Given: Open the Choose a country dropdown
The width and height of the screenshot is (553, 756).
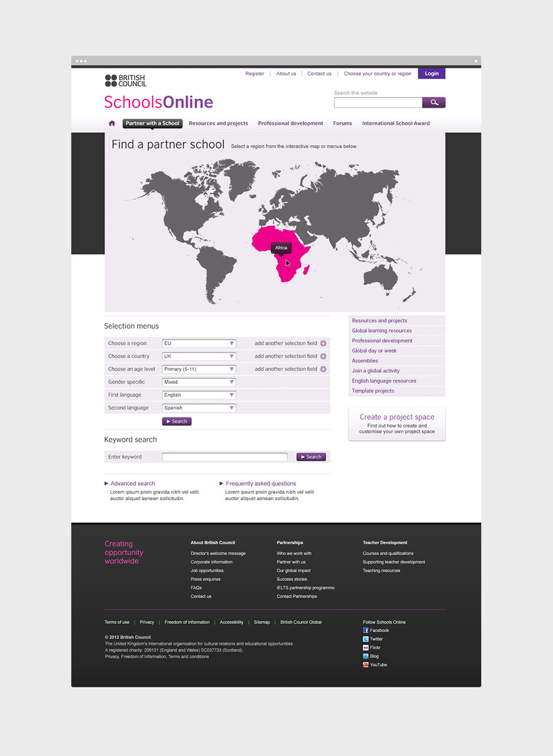Looking at the screenshot, I should [x=199, y=356].
